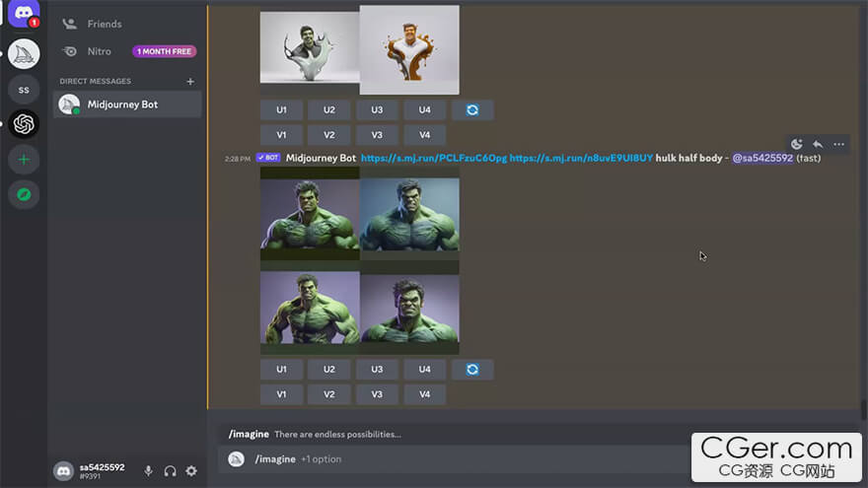868x488 pixels.
Task: Click upper U4 button
Action: (x=424, y=110)
